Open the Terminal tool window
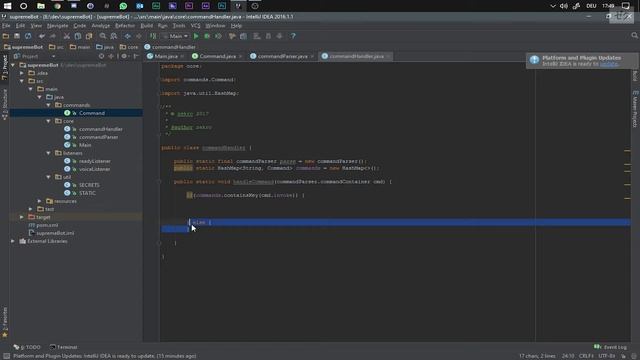The image size is (640, 360). coord(64,347)
